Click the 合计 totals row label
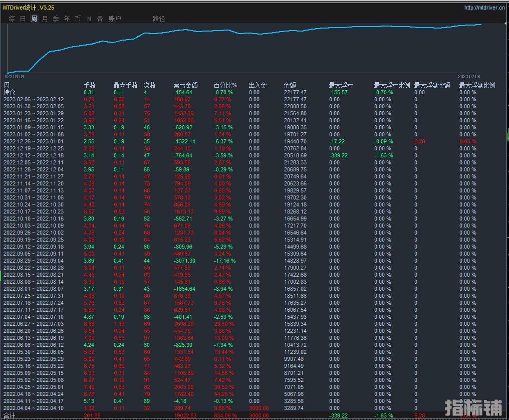The height and width of the screenshot is (420, 509). click(x=10, y=415)
